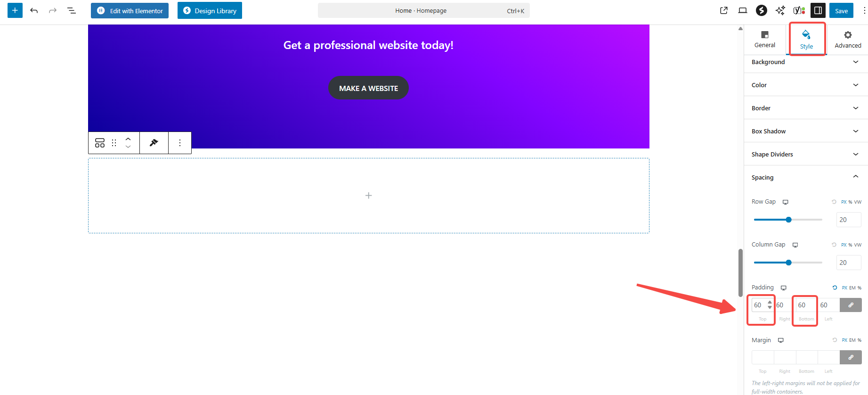Redo the last undone change
Viewport: 868px width, 395px height.
[53, 10]
